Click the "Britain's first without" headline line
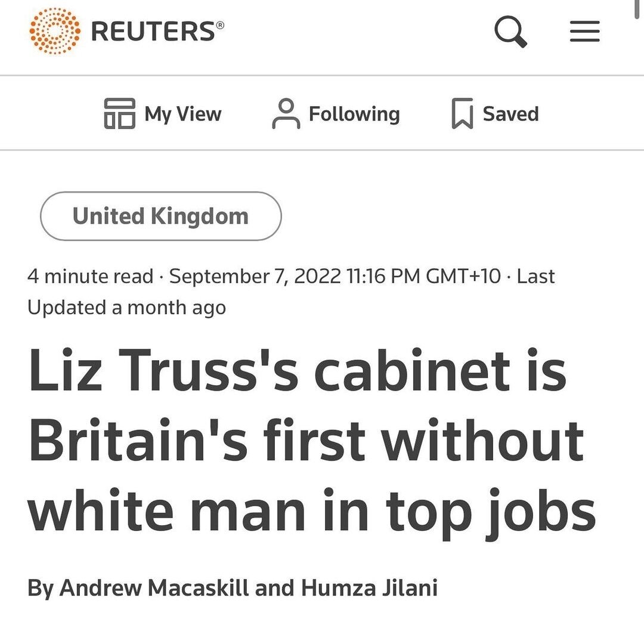Viewport: 644px width, 644px height. click(x=305, y=442)
